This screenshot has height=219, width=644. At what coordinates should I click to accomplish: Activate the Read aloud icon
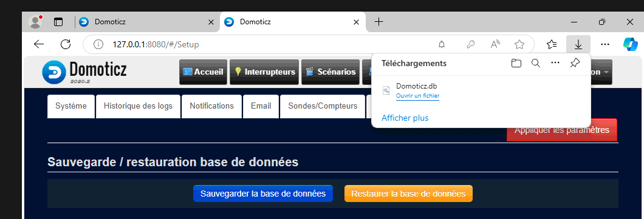click(496, 44)
